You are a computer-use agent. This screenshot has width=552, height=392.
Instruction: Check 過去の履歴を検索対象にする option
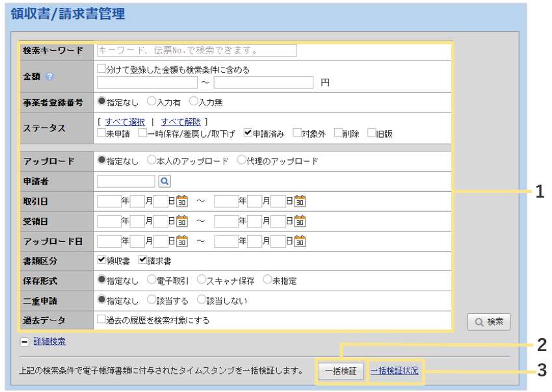coord(101,320)
